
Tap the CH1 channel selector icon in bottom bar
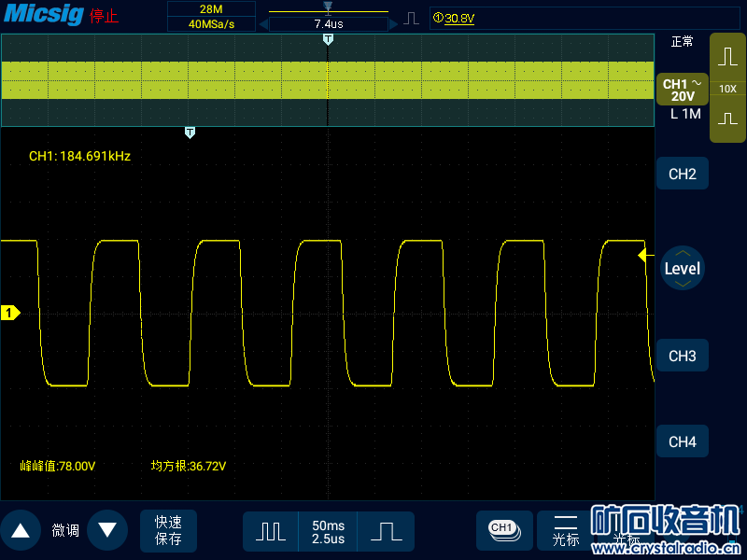pyautogui.click(x=503, y=529)
